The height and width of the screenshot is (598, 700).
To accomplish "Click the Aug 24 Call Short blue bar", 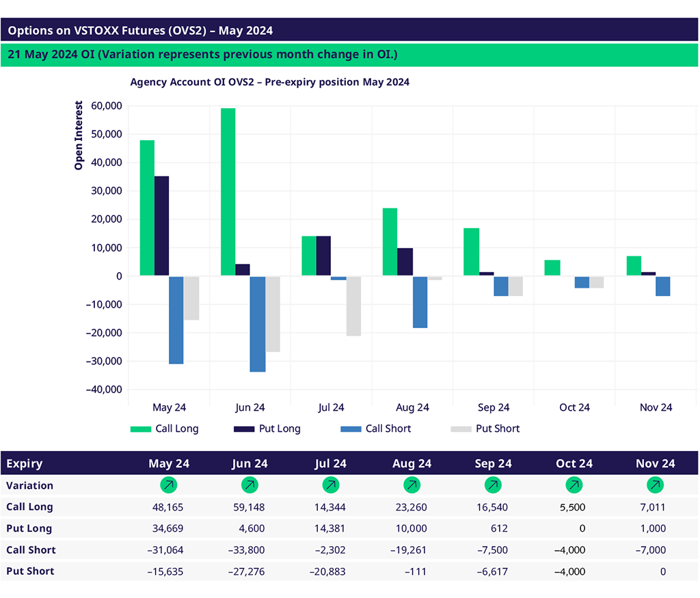I will 420,301.
